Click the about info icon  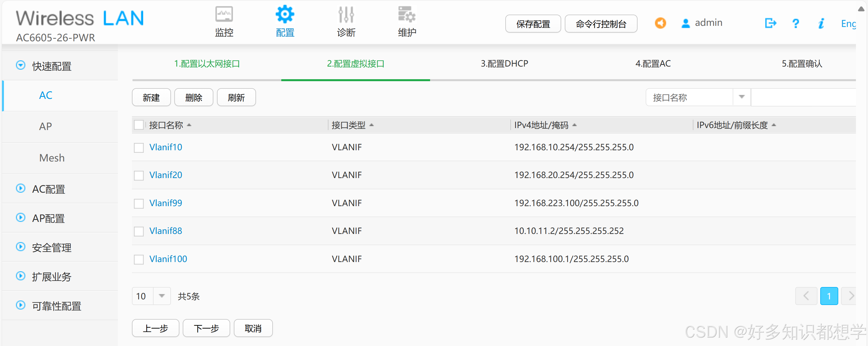tap(821, 23)
